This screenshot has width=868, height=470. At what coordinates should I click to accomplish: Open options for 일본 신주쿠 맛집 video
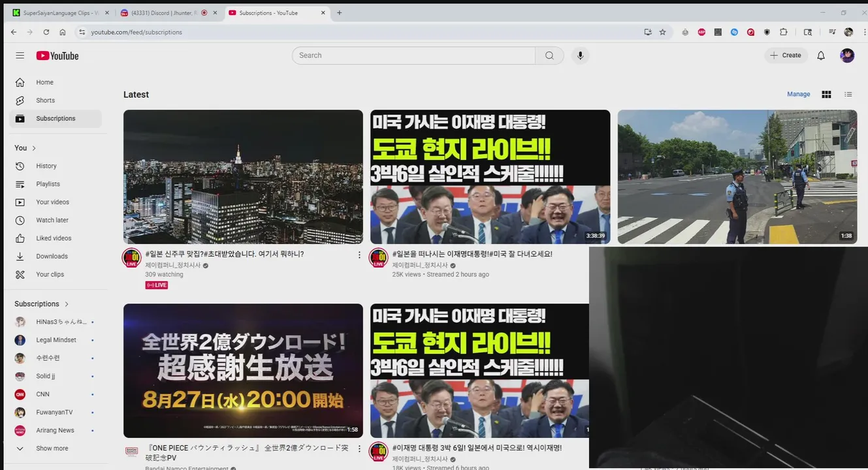359,255
